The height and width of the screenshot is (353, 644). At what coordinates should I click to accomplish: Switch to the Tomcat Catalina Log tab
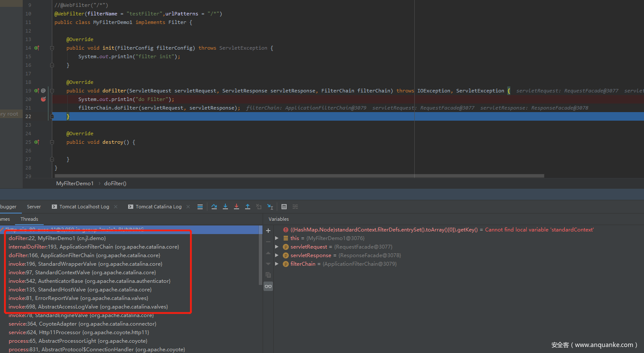tap(158, 207)
